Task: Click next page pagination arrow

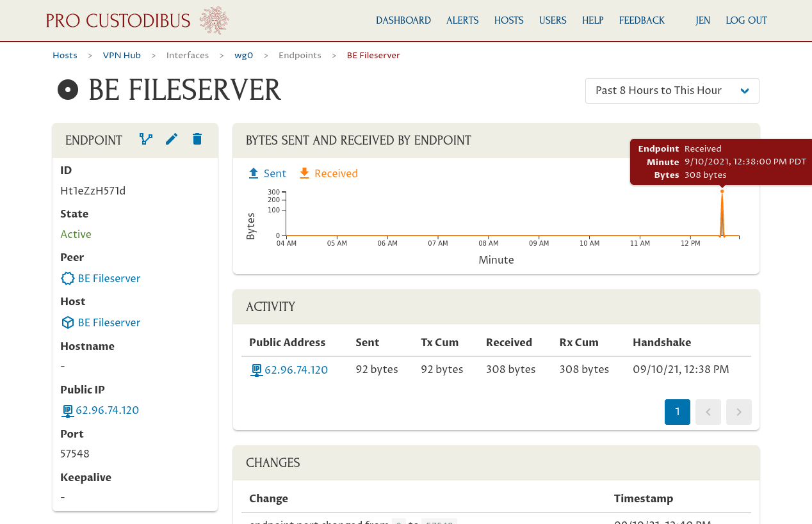Action: tap(739, 412)
